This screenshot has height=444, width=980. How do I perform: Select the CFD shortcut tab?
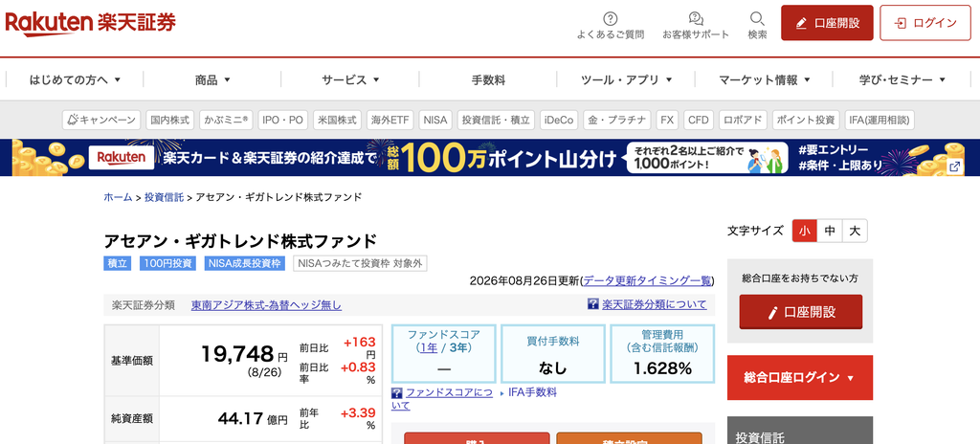point(698,120)
